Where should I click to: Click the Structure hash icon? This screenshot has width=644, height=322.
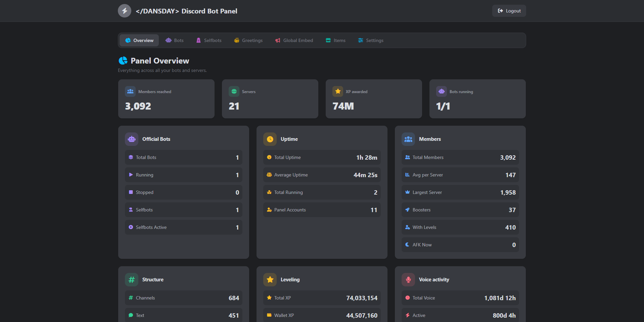pyautogui.click(x=132, y=280)
